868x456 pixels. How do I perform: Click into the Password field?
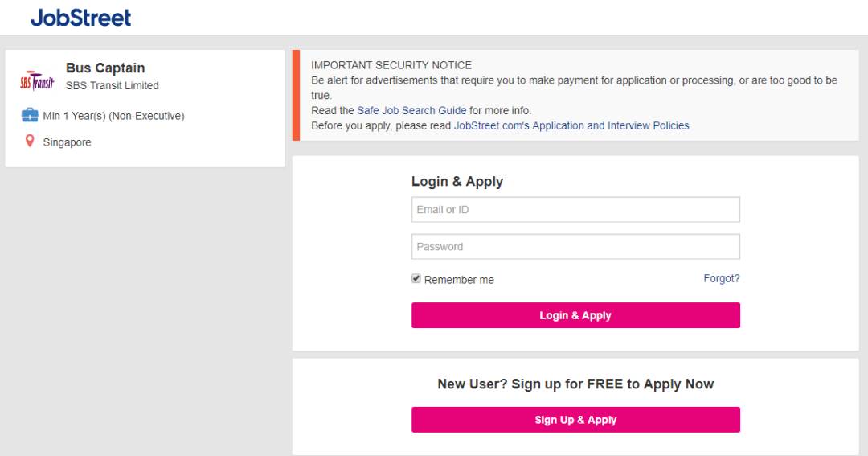click(575, 247)
